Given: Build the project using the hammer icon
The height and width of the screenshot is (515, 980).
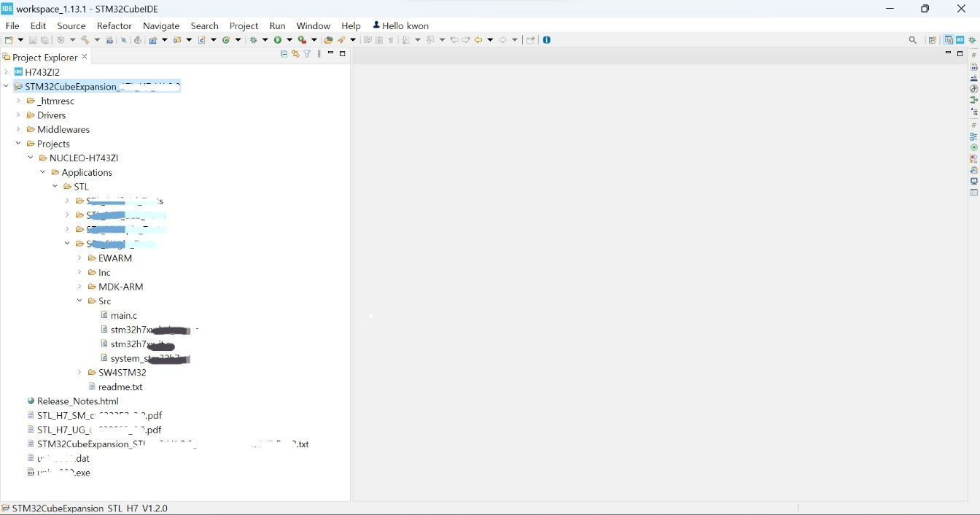Looking at the screenshot, I should [86, 40].
